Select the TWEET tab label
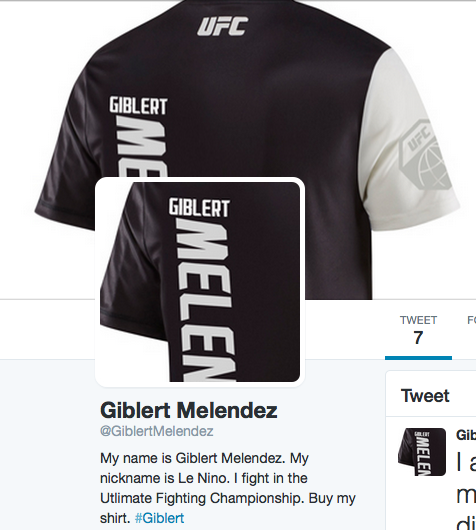Viewport: 476px width, 530px height. coord(418,320)
